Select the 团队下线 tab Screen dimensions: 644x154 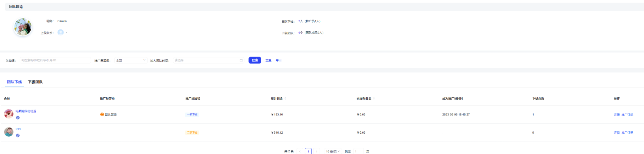[14, 82]
